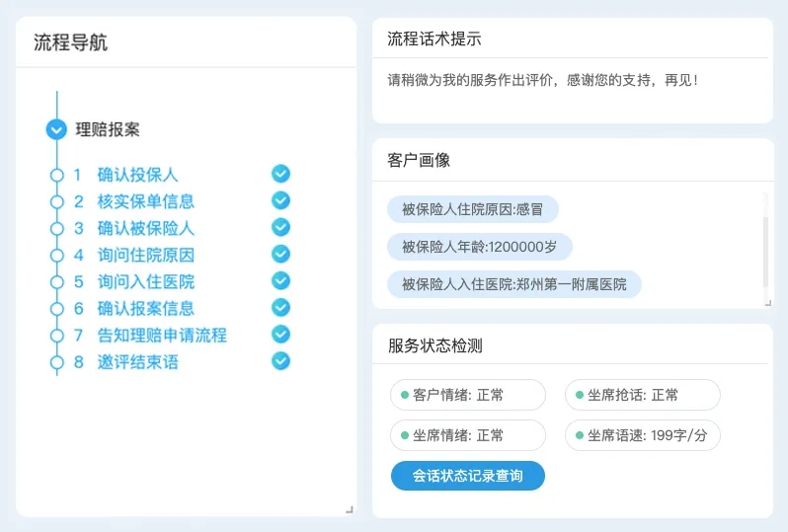The height and width of the screenshot is (532, 788).
Task: Select step 4 询问住院原因
Action: [146, 255]
